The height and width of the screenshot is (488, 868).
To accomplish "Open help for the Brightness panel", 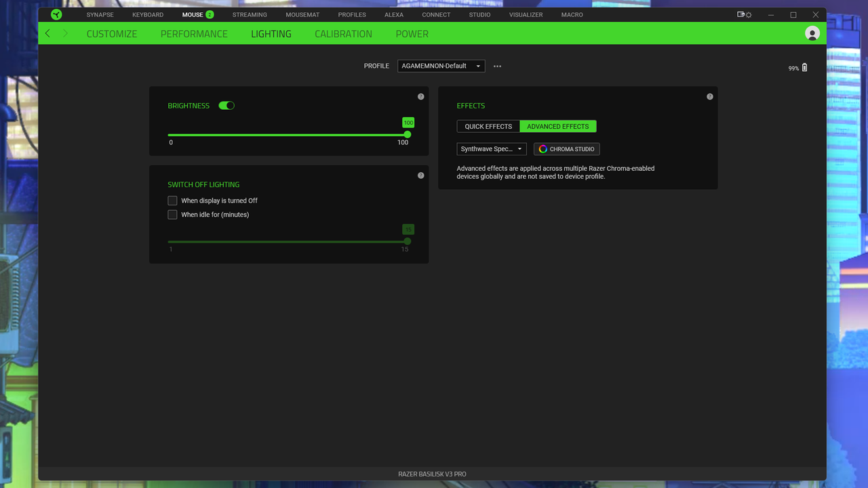I will tap(421, 96).
